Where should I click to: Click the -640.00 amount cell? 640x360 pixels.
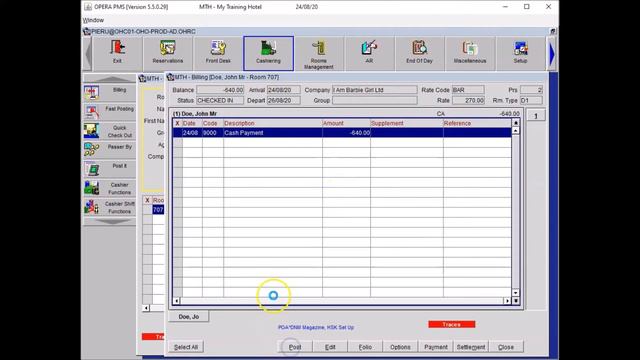tap(346, 133)
